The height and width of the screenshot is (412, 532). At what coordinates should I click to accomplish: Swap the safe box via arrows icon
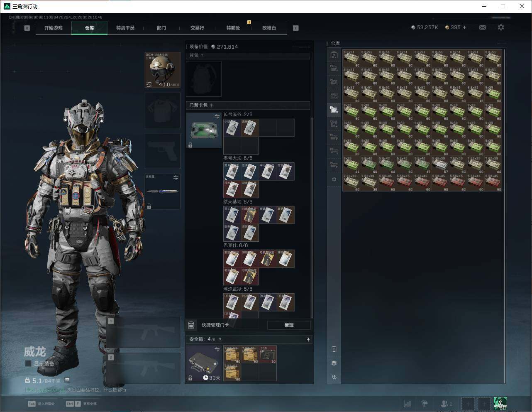tap(217, 349)
